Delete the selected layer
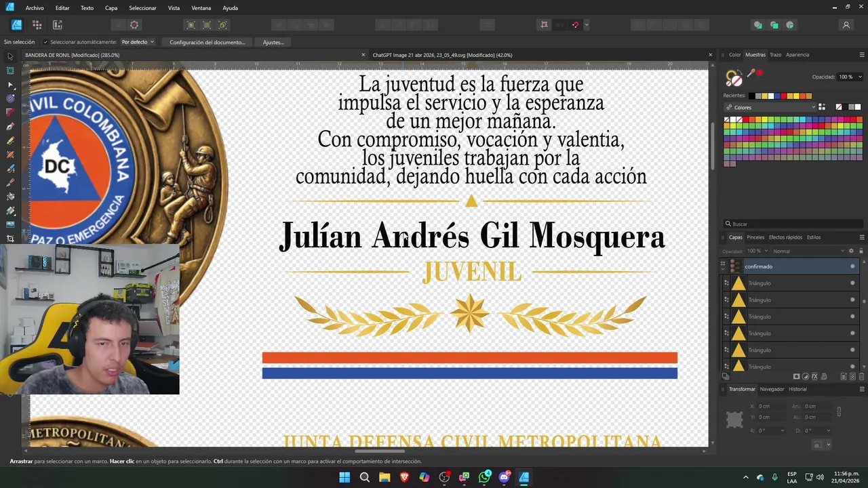Viewport: 868px width, 488px height. 862,376
